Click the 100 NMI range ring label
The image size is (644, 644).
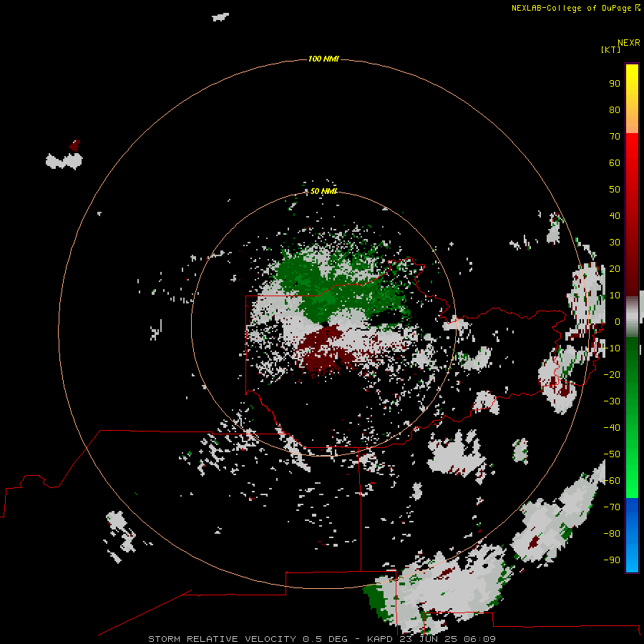pyautogui.click(x=323, y=59)
